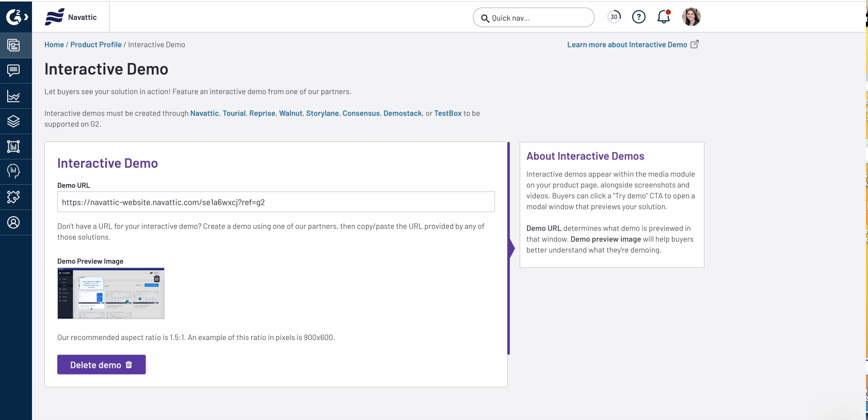Open the reviews speech-bubble sidebar icon
Screen dimensions: 868x420
[x=13, y=71]
